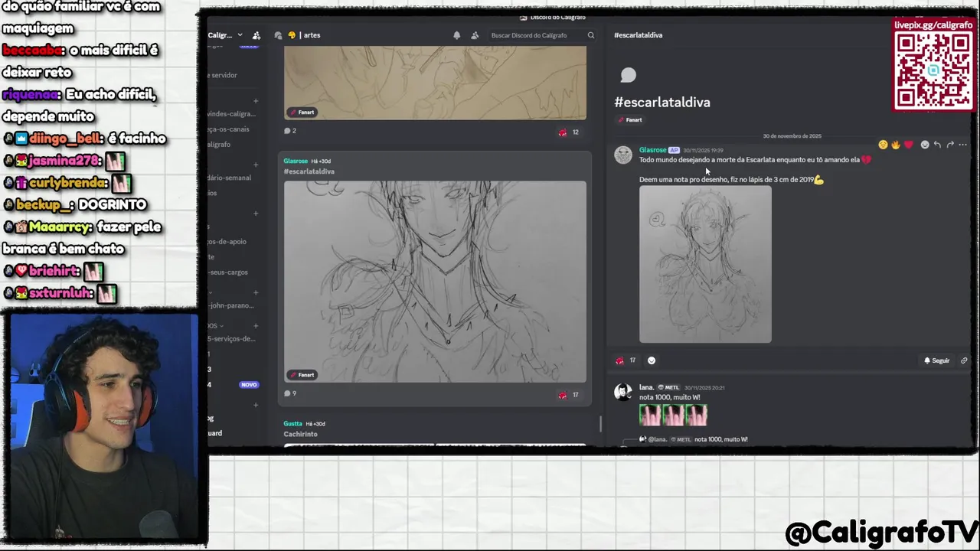
Task: Click the forum channel icon left of artes
Action: coord(279,35)
